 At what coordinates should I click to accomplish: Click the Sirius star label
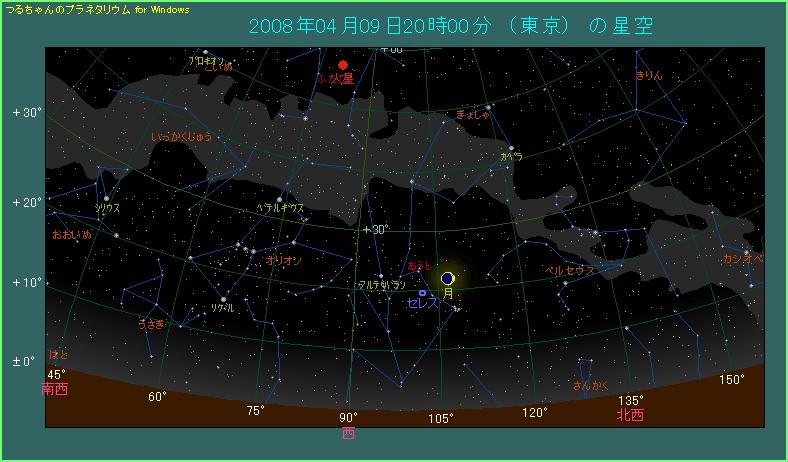[x=107, y=209]
